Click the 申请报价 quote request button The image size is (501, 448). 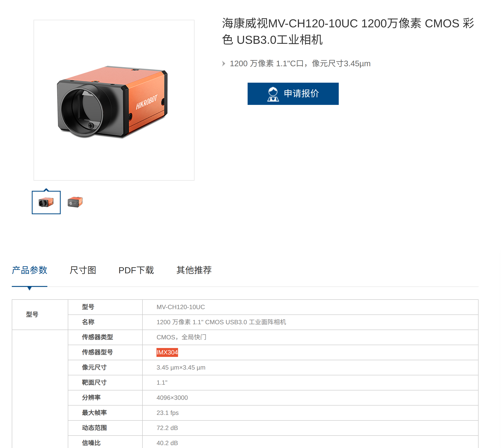(x=293, y=94)
